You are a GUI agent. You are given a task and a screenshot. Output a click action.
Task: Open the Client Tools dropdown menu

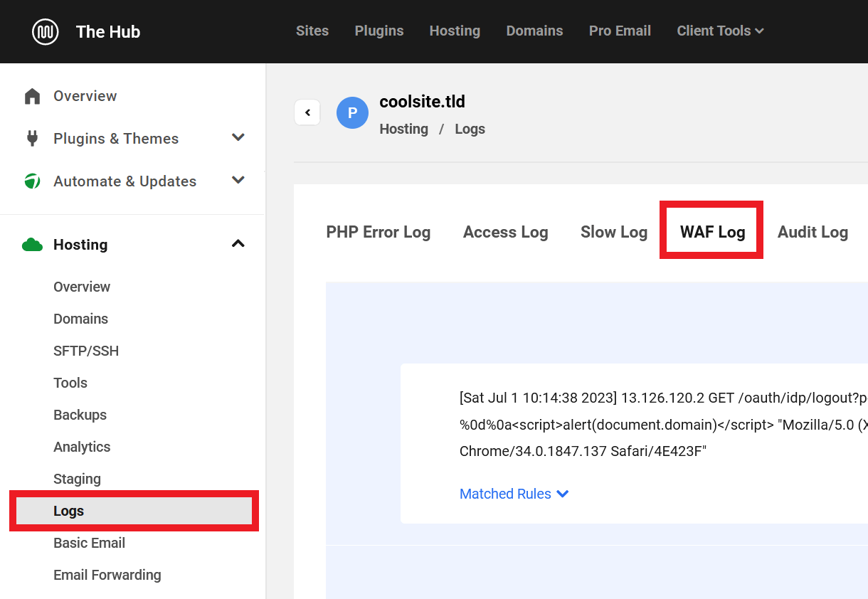coord(720,31)
